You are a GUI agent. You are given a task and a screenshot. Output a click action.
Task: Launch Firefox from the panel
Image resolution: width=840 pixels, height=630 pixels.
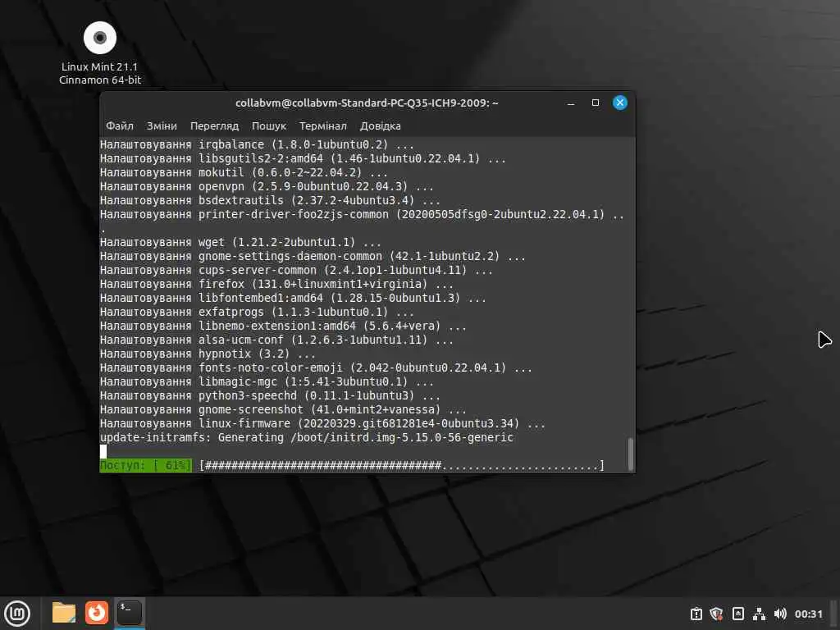[x=97, y=613]
